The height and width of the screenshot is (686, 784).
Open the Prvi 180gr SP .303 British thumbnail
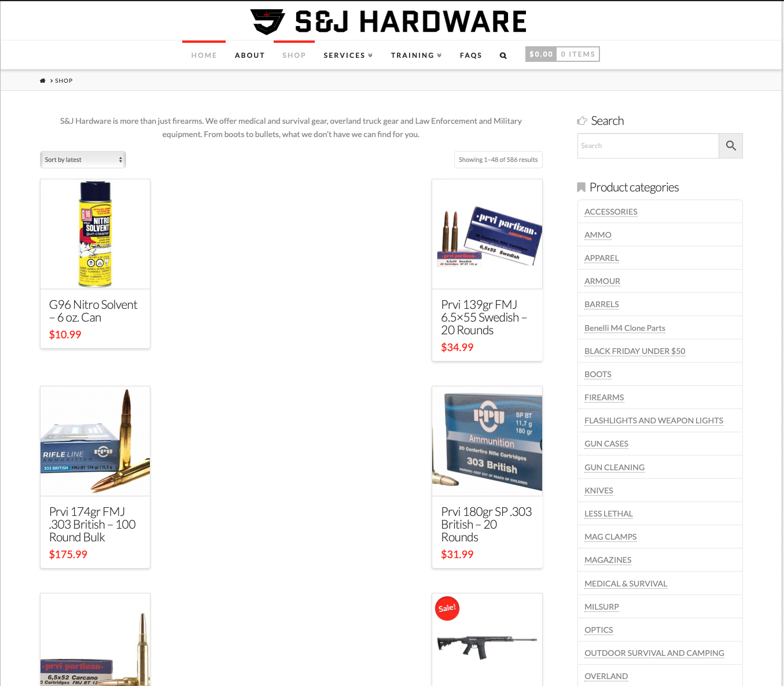pos(487,441)
